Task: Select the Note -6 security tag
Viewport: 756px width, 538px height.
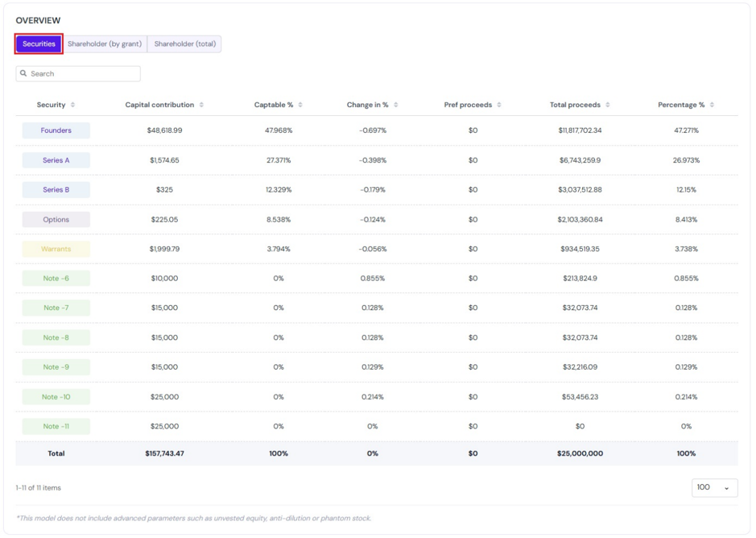Action: pos(56,279)
